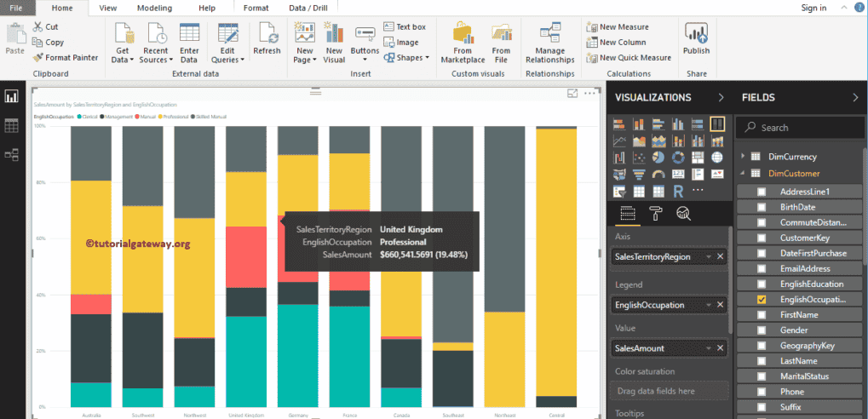Viewport: 868px width, 419px height.
Task: Select the Clustered bar chart visual
Action: [658, 124]
